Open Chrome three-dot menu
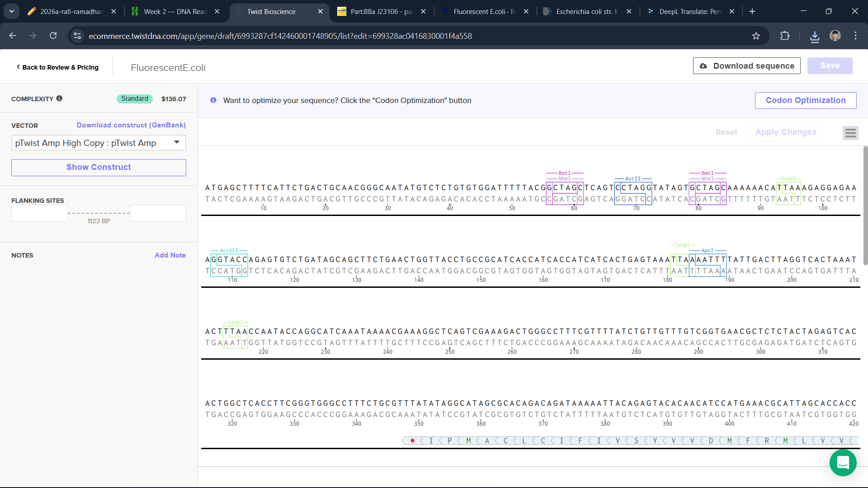 tap(855, 36)
